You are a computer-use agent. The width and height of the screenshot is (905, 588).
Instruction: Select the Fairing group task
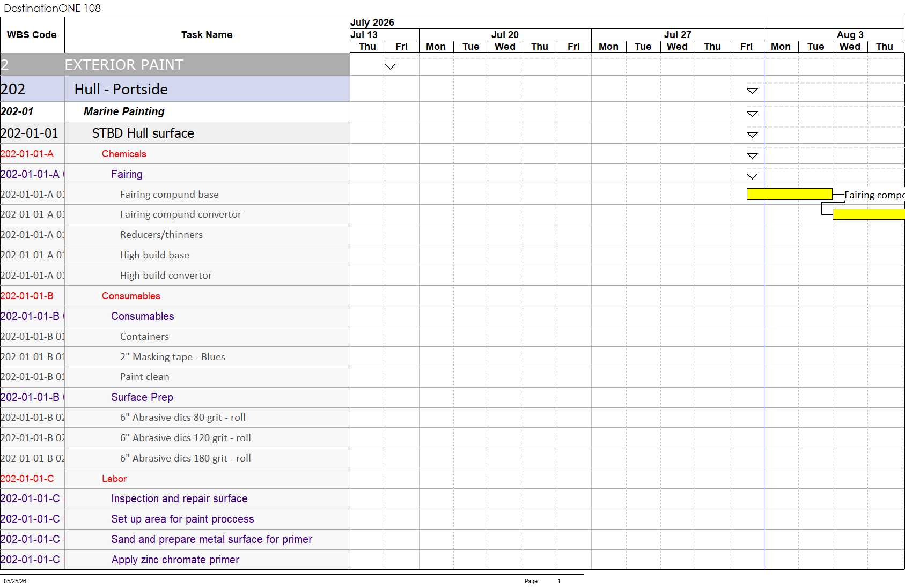coord(127,174)
